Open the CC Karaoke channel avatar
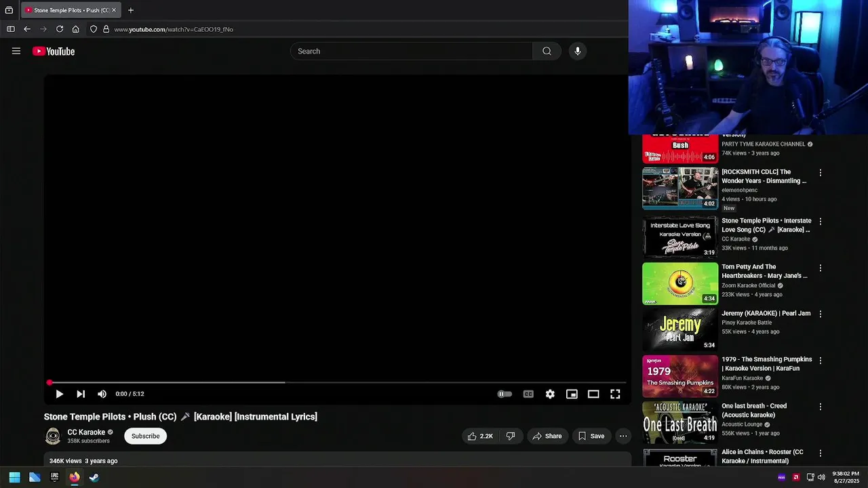This screenshot has height=488, width=868. [53, 436]
